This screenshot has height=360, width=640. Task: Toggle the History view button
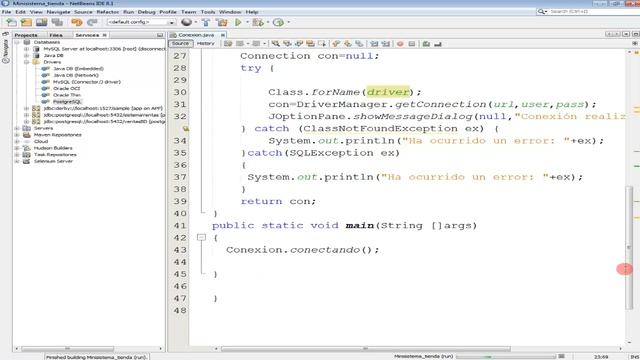[205, 43]
